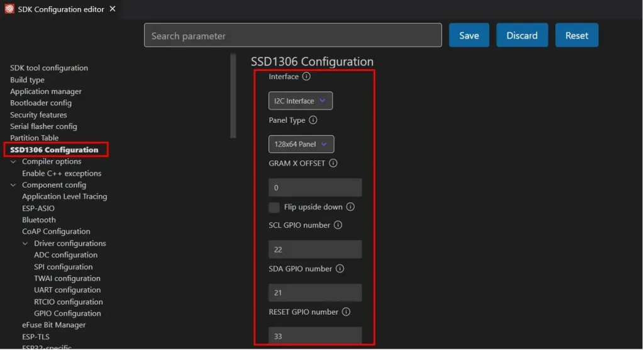This screenshot has height=350, width=644.
Task: Enable the Flip upside down checkbox
Action: coord(274,207)
